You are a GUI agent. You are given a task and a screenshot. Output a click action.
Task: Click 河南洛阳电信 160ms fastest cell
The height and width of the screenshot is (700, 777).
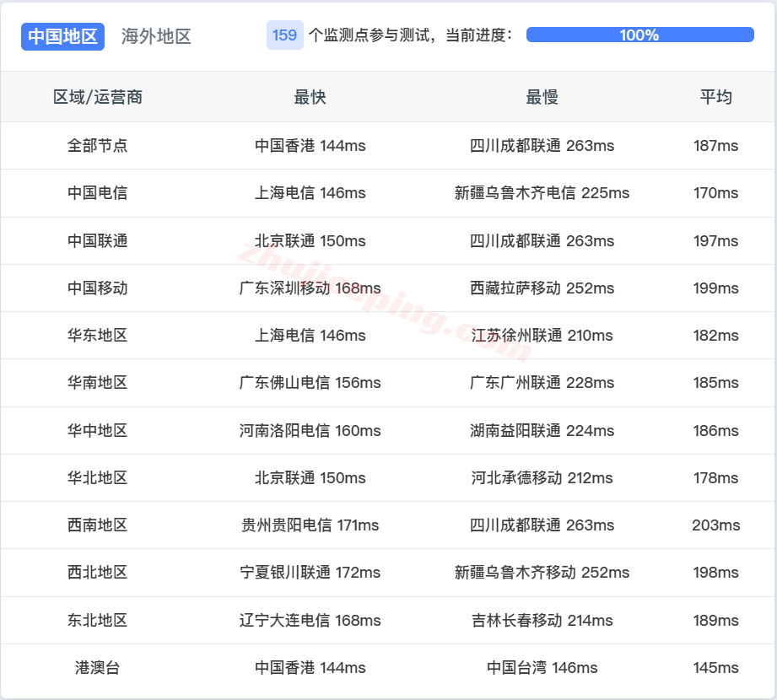point(310,430)
